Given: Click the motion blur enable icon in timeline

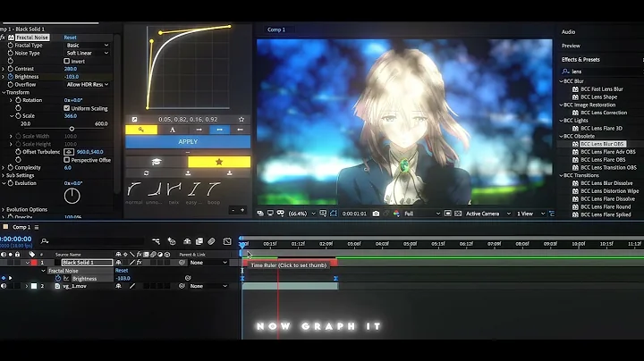Looking at the screenshot, I should click(211, 241).
